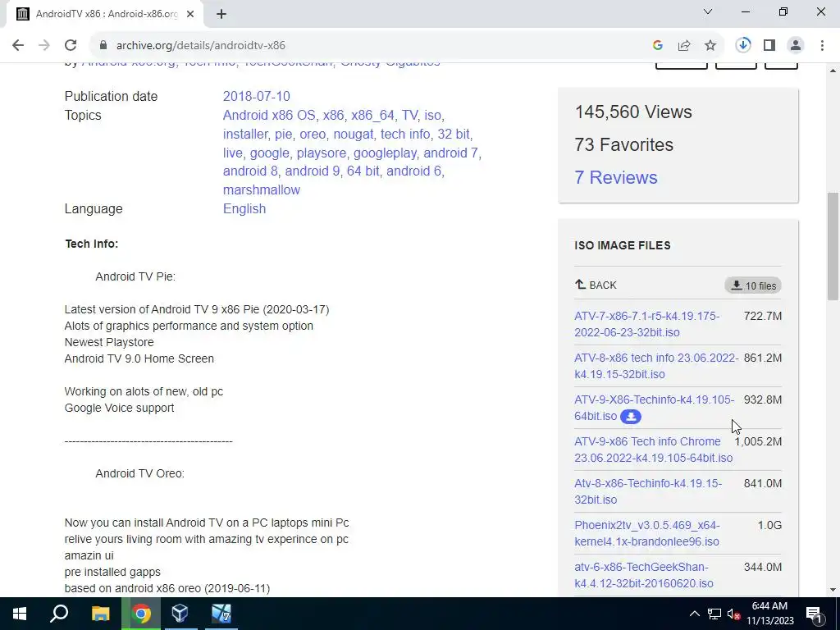Viewport: 840px width, 630px height.
Task: Click the scrollbar down arrow
Action: click(833, 590)
